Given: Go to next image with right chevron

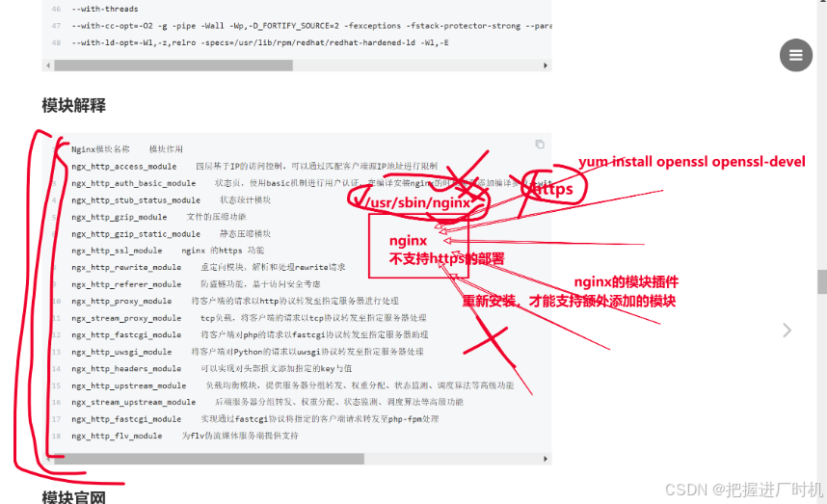Looking at the screenshot, I should click(x=787, y=331).
